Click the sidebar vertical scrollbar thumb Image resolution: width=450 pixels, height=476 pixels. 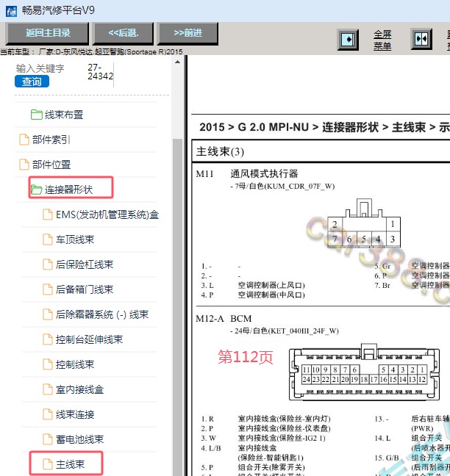click(177, 306)
